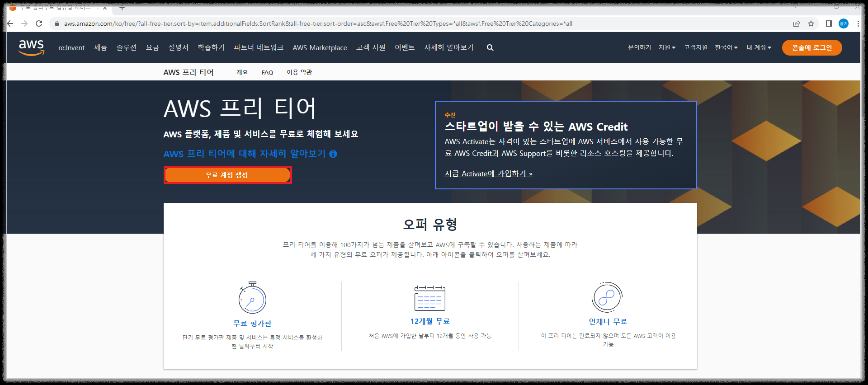Expand the 내 계정 dropdown
This screenshot has width=868, height=385.
[759, 47]
